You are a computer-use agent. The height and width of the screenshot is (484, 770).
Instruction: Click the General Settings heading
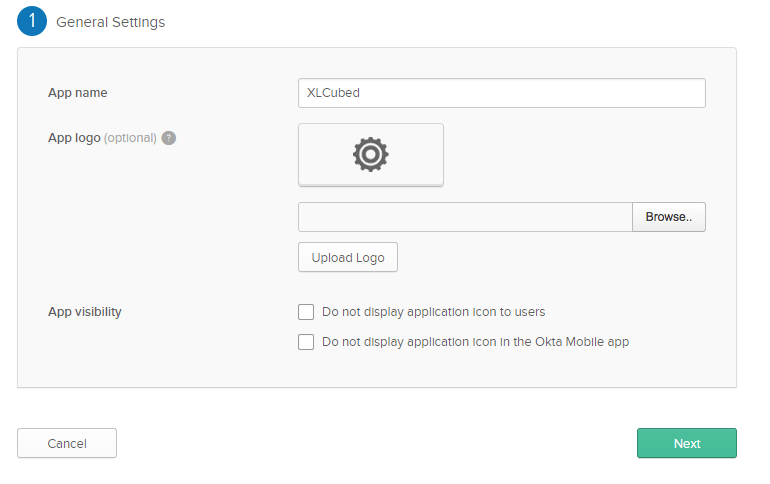[111, 22]
